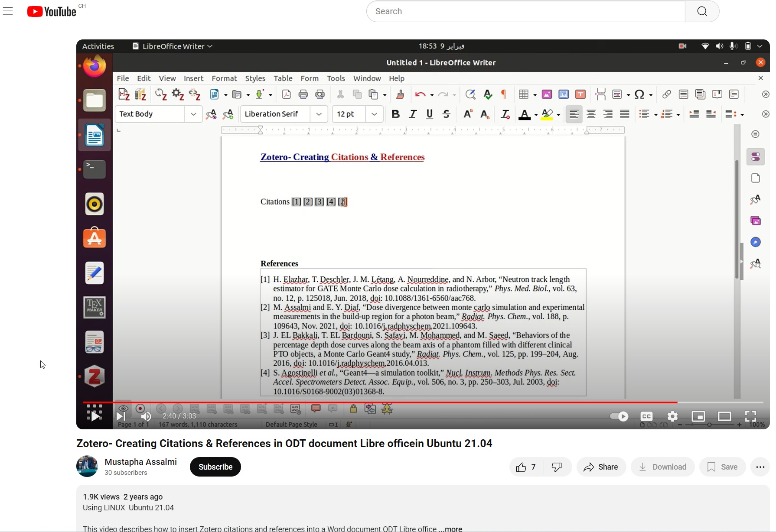
Task: Insert image using toolbar icon
Action: (547, 94)
